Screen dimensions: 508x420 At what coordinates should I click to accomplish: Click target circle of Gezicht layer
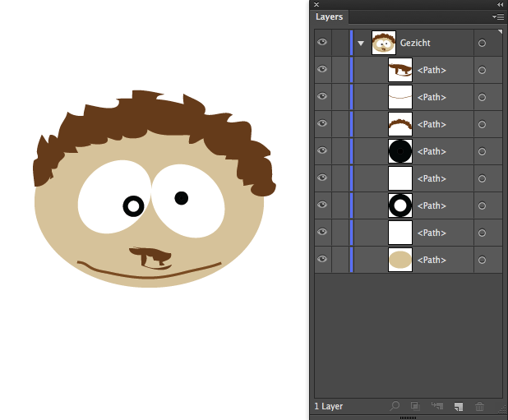[482, 43]
